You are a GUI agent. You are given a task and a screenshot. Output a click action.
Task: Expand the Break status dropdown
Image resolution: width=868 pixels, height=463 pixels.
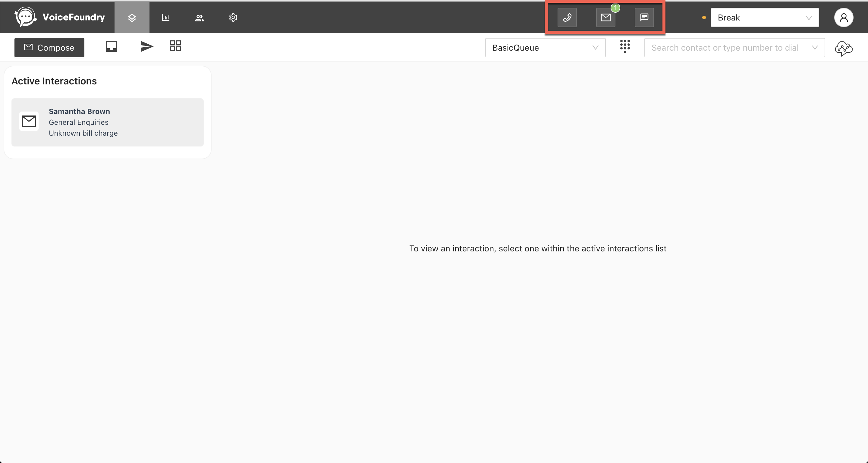pyautogui.click(x=765, y=17)
